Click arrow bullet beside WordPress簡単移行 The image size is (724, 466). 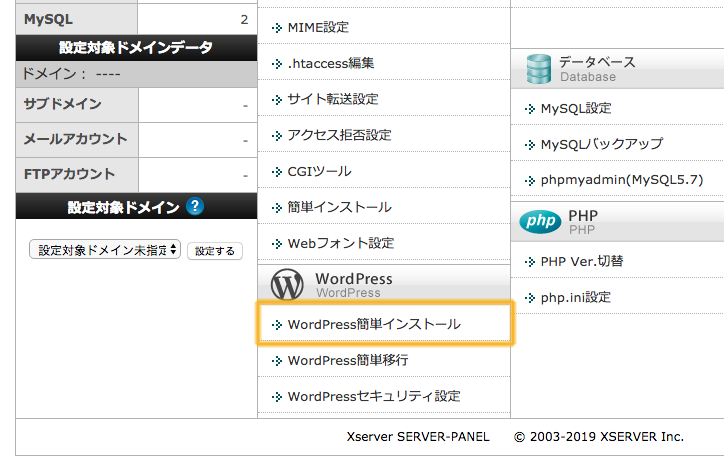(277, 361)
